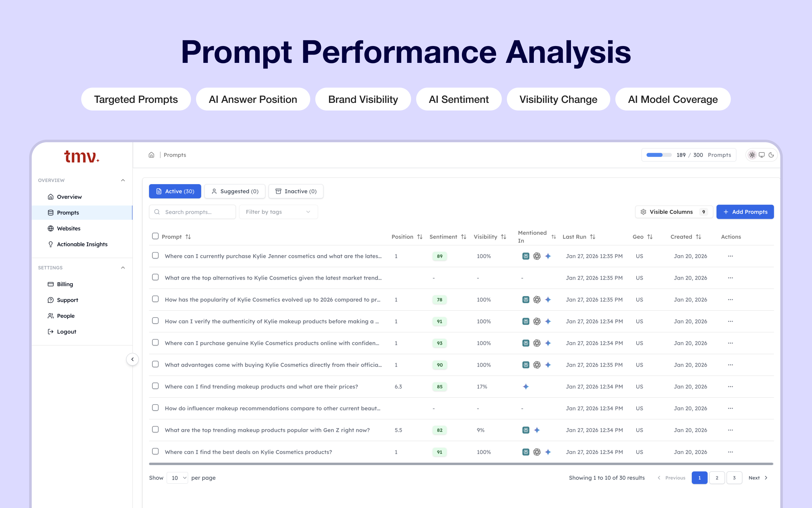Open actions menu for top alternatives prompt
Image resolution: width=812 pixels, height=508 pixels.
[x=730, y=278]
